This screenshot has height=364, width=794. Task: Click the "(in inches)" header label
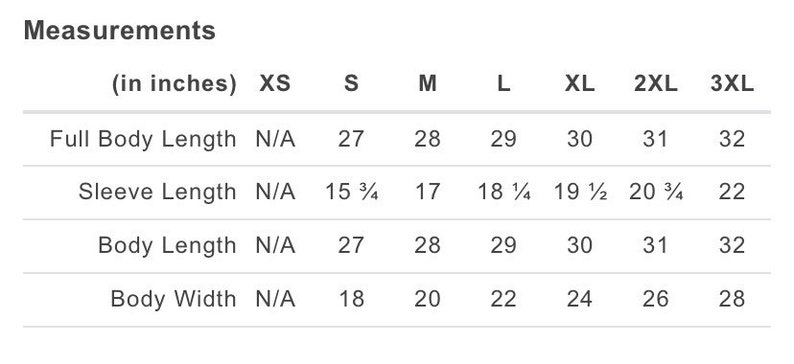pyautogui.click(x=174, y=84)
